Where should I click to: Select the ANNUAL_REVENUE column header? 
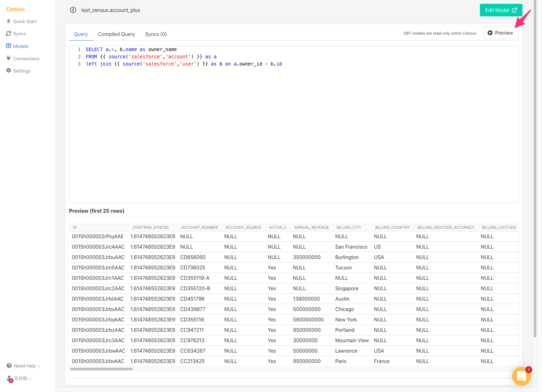tap(311, 227)
